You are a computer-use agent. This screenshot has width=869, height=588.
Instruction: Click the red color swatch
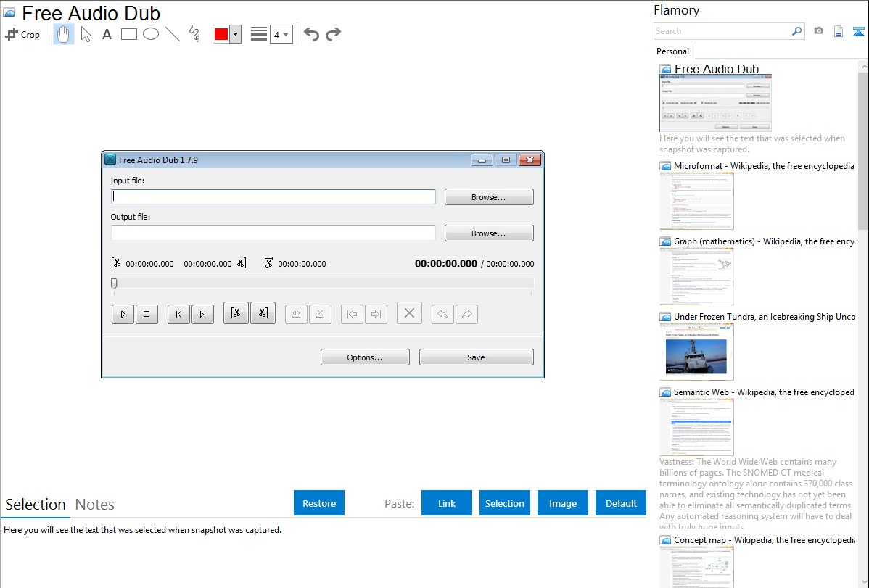(221, 34)
